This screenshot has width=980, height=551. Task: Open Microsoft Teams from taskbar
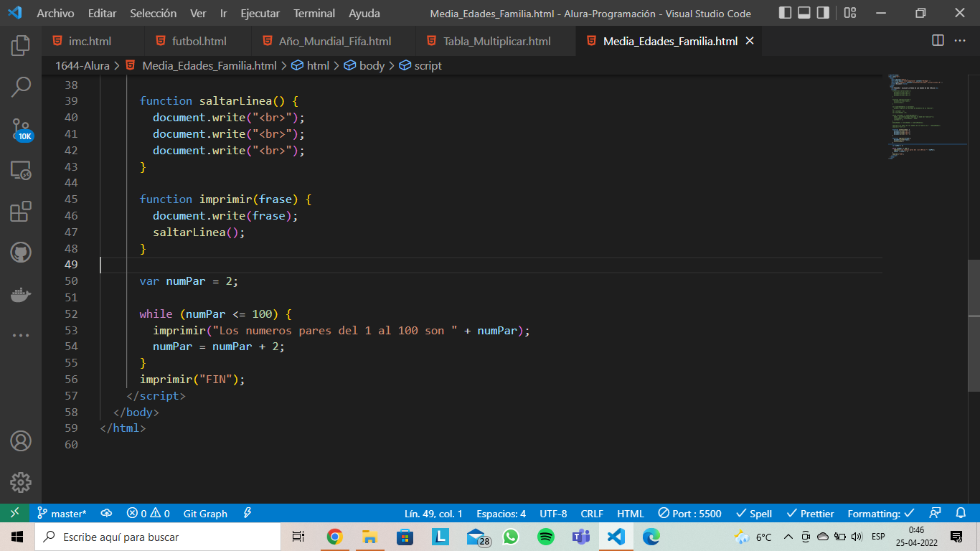(581, 537)
